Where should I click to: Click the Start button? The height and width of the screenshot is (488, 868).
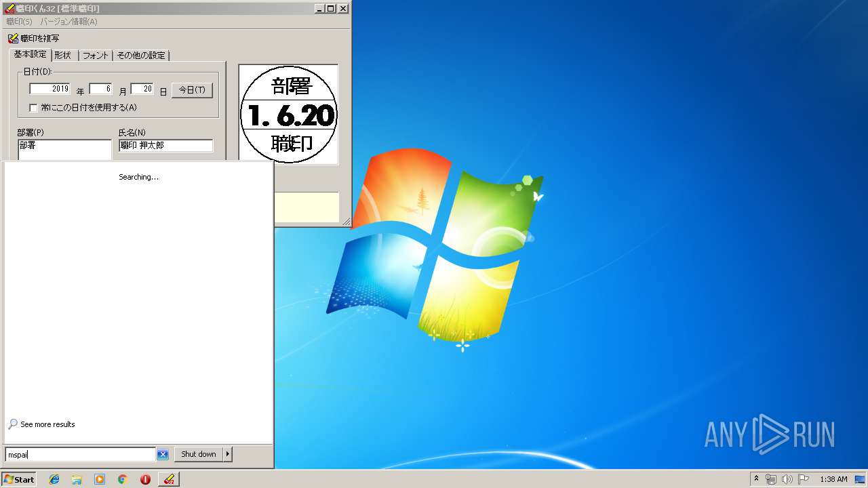[19, 479]
